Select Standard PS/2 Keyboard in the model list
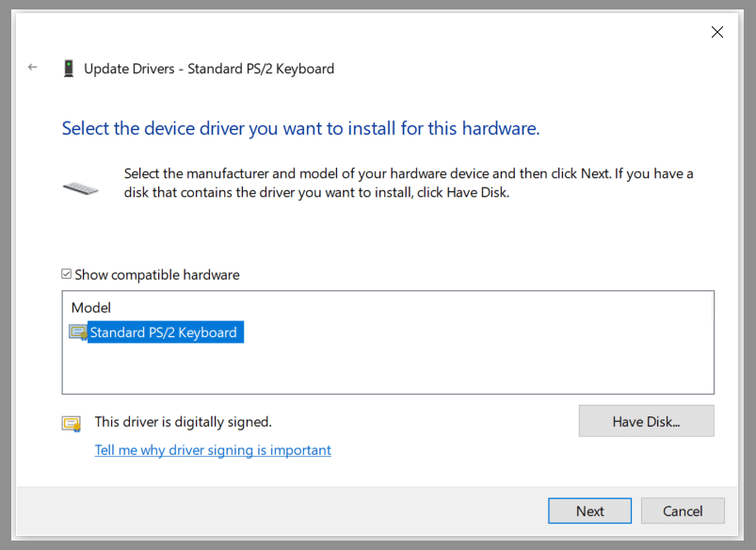Screen dimensions: 756x550 [163, 332]
